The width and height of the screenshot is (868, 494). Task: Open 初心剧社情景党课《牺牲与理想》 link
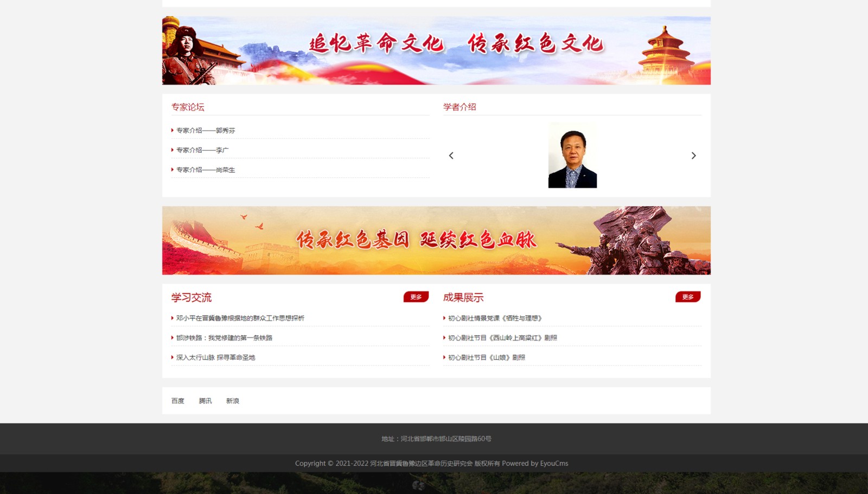[495, 318]
